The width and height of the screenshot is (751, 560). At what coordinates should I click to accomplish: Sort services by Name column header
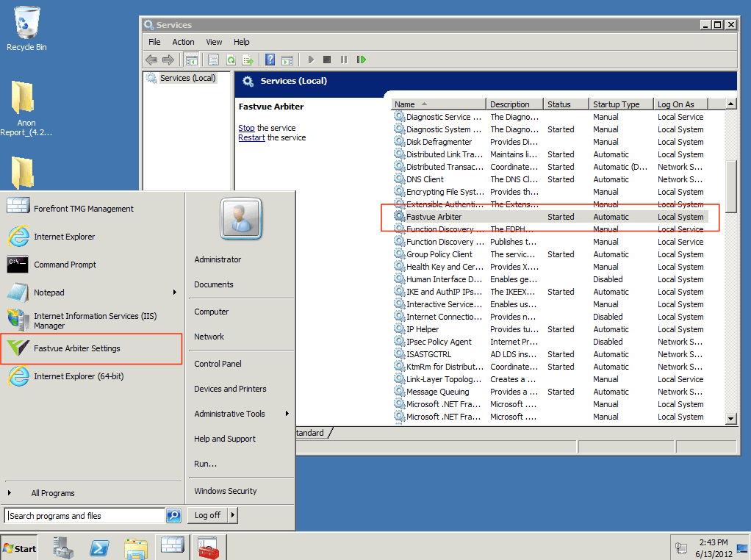(x=439, y=104)
